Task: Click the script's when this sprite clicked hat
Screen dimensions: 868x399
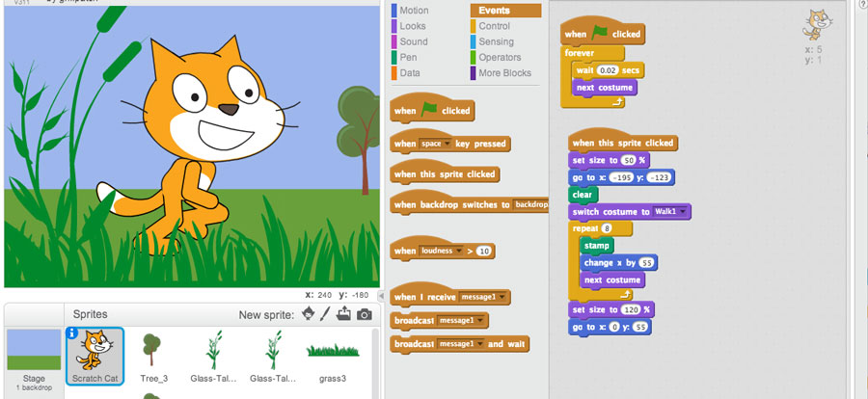Action: point(623,143)
